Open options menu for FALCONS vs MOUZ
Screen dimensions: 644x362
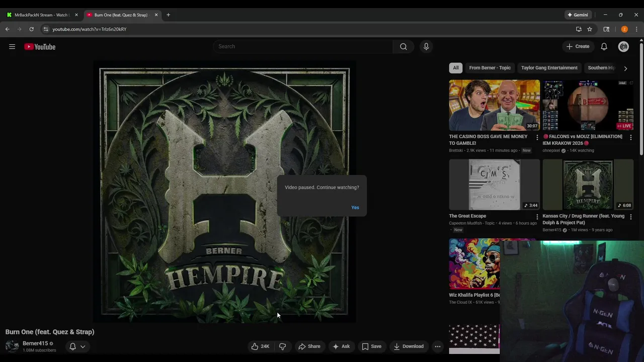click(630, 137)
